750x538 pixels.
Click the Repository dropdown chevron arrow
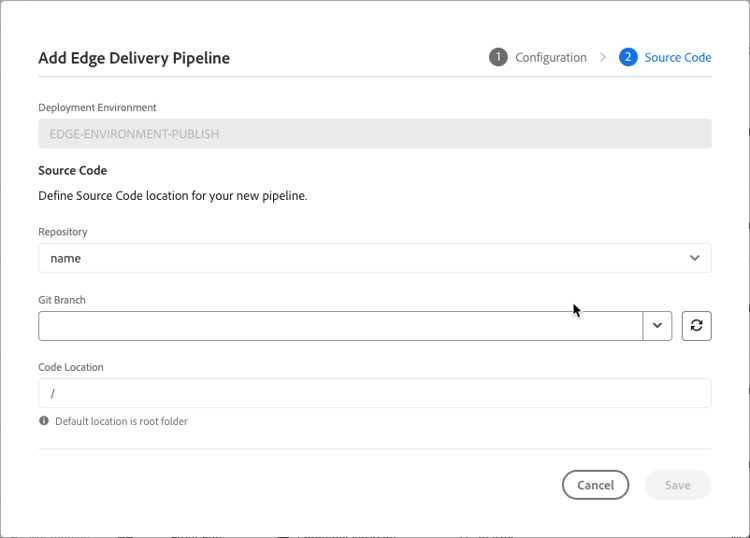[695, 258]
